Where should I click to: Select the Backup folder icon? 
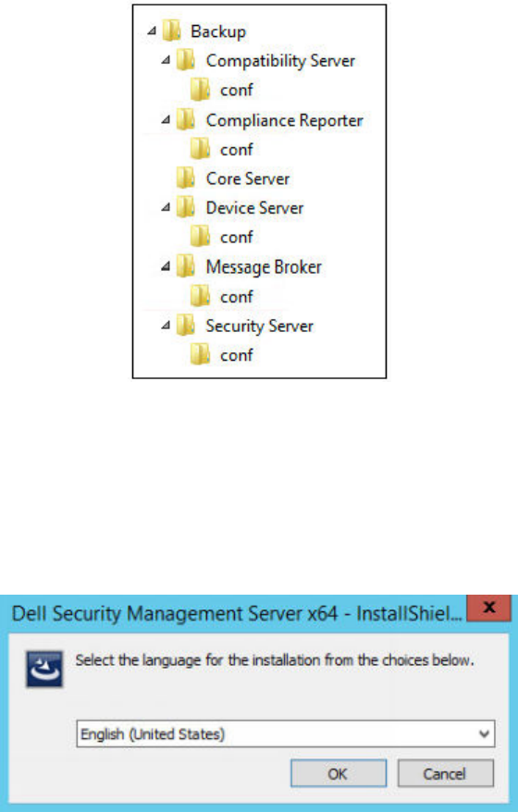point(171,31)
